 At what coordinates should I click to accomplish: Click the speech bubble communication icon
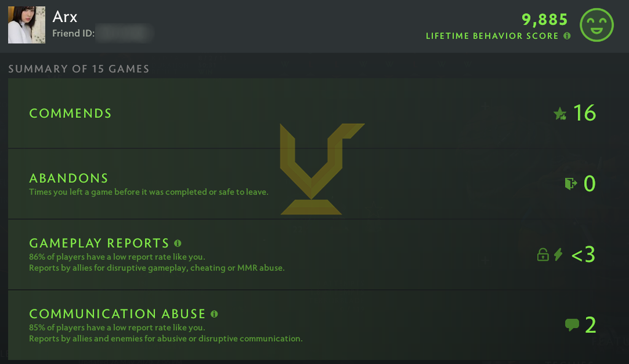point(572,325)
